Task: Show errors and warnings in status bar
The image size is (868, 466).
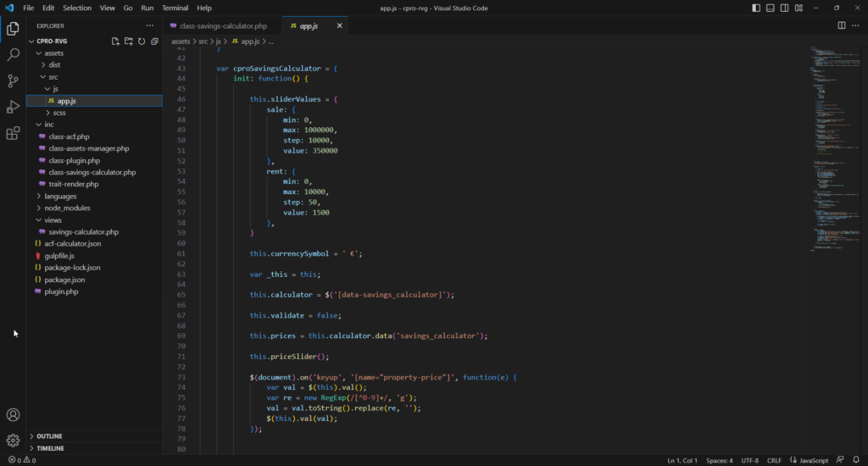Action: tap(22, 460)
